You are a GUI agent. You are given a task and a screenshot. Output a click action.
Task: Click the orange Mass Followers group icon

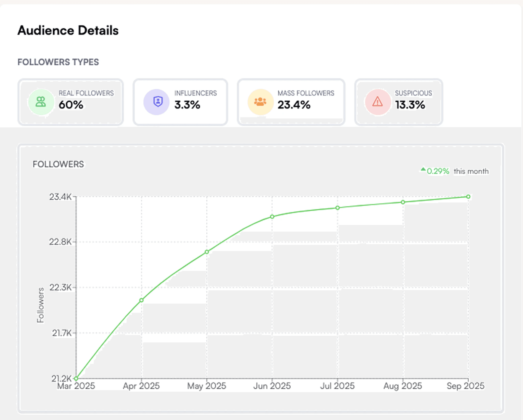(x=260, y=102)
